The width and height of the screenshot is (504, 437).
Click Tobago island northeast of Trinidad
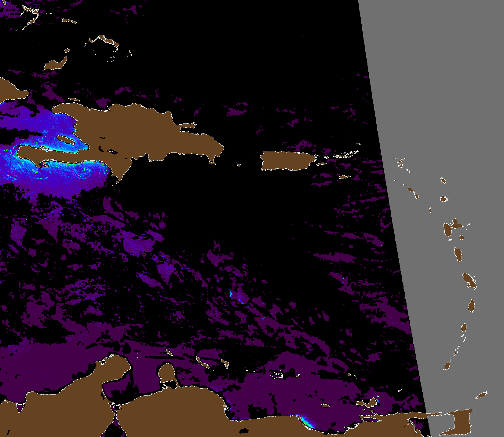click(x=481, y=395)
